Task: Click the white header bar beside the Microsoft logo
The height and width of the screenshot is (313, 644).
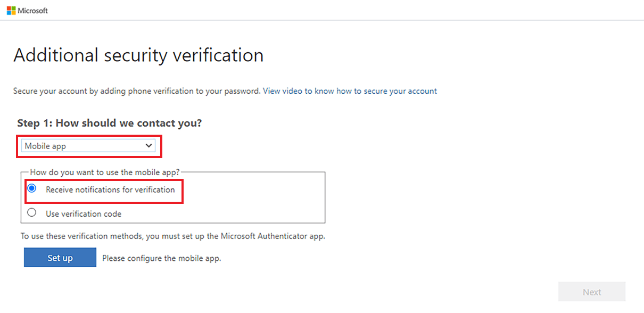Action: coord(346,10)
